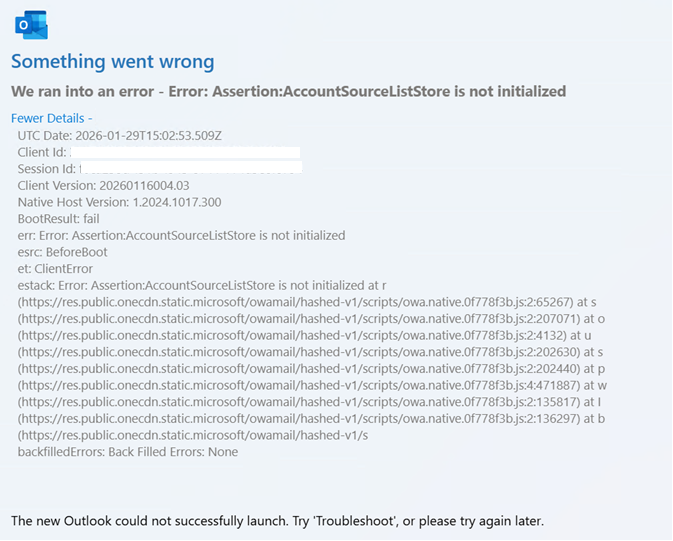This screenshot has height=541, width=673.
Task: Click the stack URL ending in js:2:65267
Action: (x=295, y=302)
